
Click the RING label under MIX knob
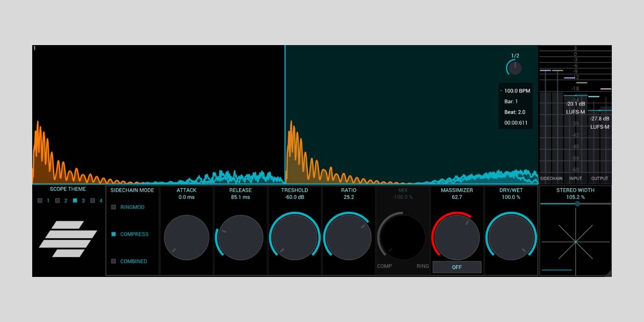(x=423, y=266)
